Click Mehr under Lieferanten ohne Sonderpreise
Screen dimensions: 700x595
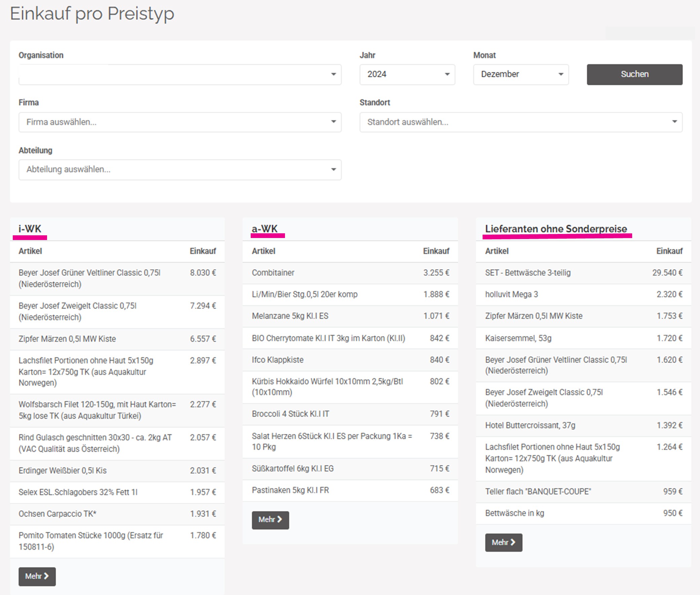[x=504, y=542]
